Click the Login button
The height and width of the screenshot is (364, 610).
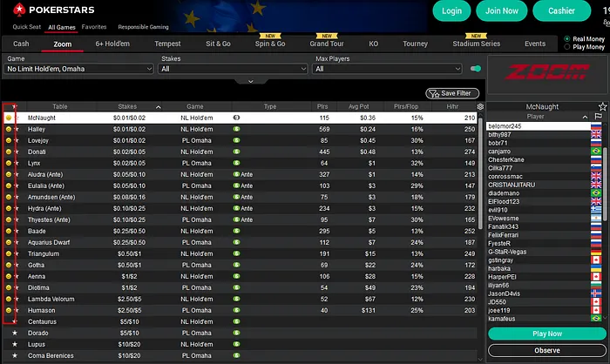click(451, 11)
